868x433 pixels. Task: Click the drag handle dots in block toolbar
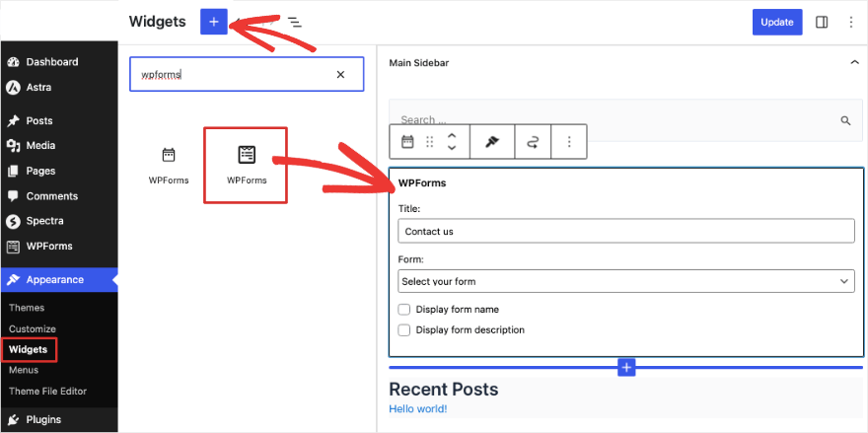pyautogui.click(x=430, y=142)
